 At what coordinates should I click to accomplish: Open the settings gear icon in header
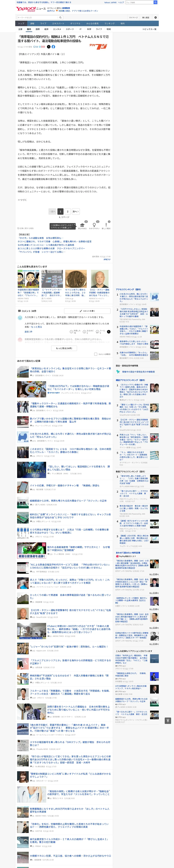(155, 18)
